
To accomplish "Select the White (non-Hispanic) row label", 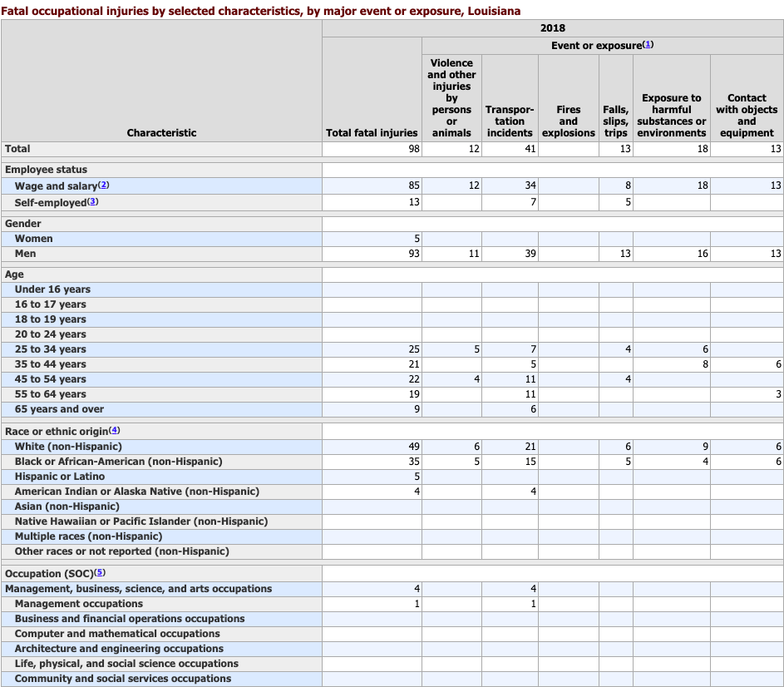I will pos(68,447).
